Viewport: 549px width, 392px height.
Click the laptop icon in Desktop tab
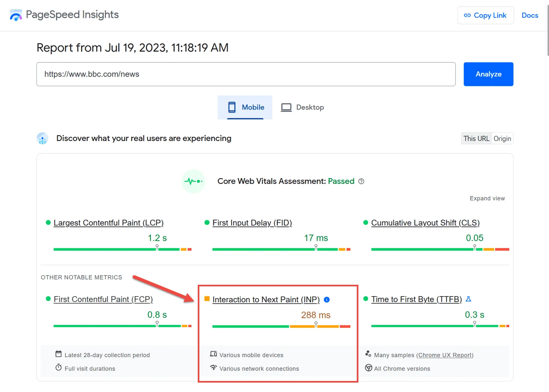coord(286,107)
